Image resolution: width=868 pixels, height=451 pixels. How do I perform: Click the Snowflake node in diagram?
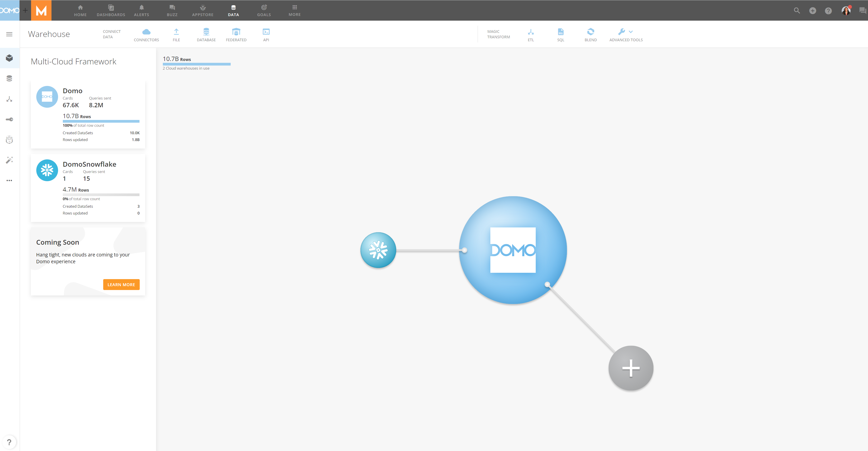(378, 250)
